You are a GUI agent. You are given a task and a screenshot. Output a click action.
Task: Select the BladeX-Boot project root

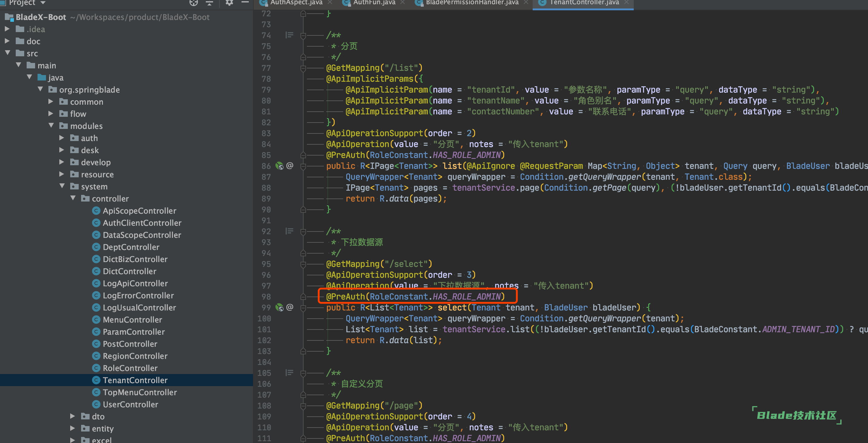[x=41, y=17]
